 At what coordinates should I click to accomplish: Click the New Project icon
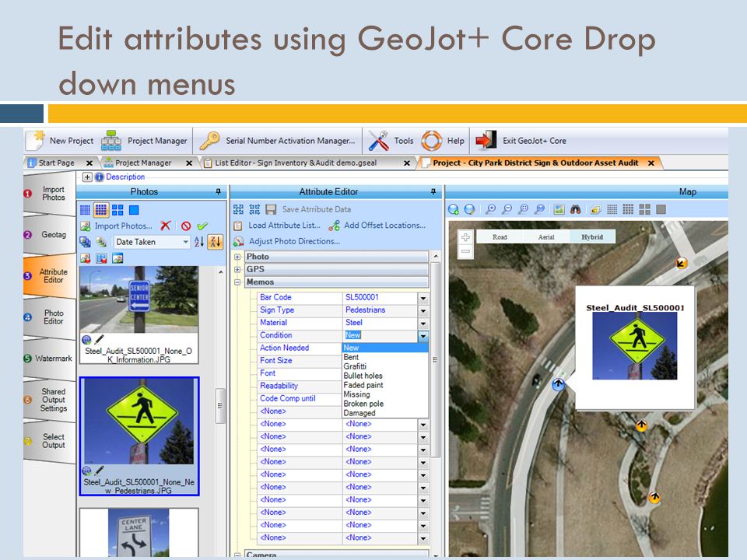(x=35, y=141)
